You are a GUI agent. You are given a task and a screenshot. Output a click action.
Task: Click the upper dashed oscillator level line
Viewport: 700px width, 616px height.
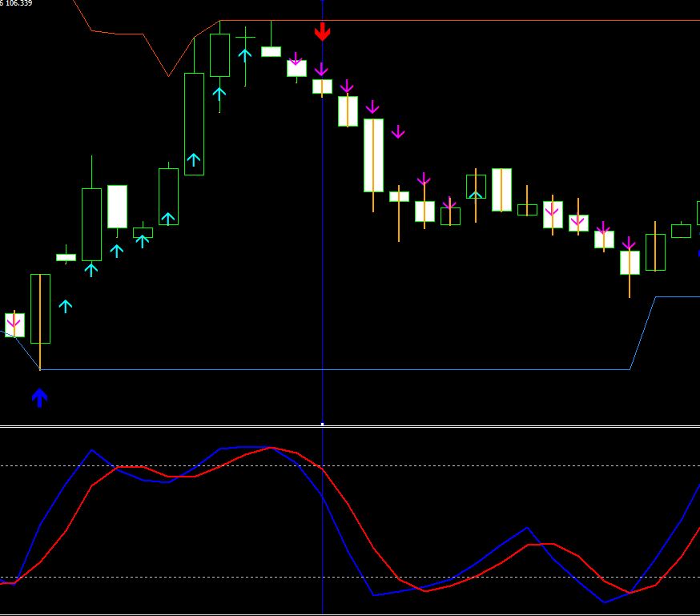(x=350, y=465)
